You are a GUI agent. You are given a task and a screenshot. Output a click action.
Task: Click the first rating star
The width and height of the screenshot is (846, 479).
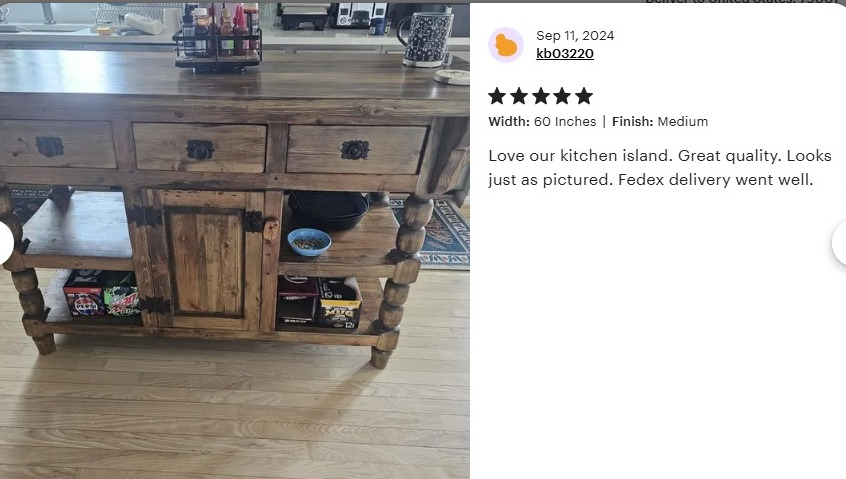coord(497,97)
